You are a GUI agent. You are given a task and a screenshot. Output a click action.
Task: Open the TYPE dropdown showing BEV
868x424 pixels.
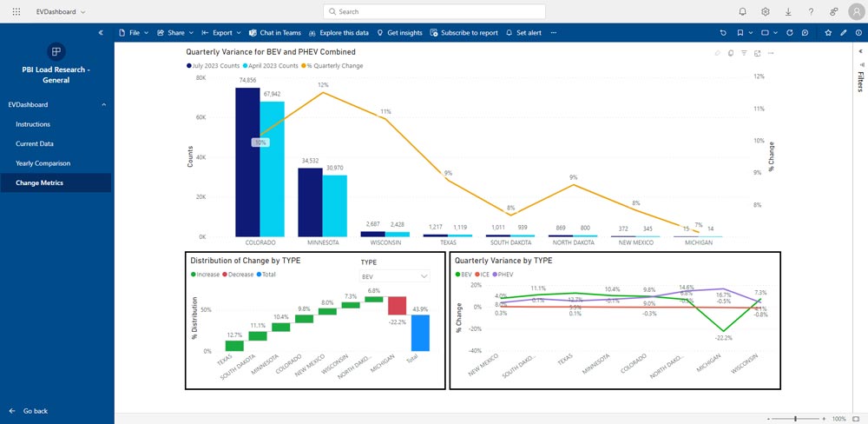coord(395,275)
